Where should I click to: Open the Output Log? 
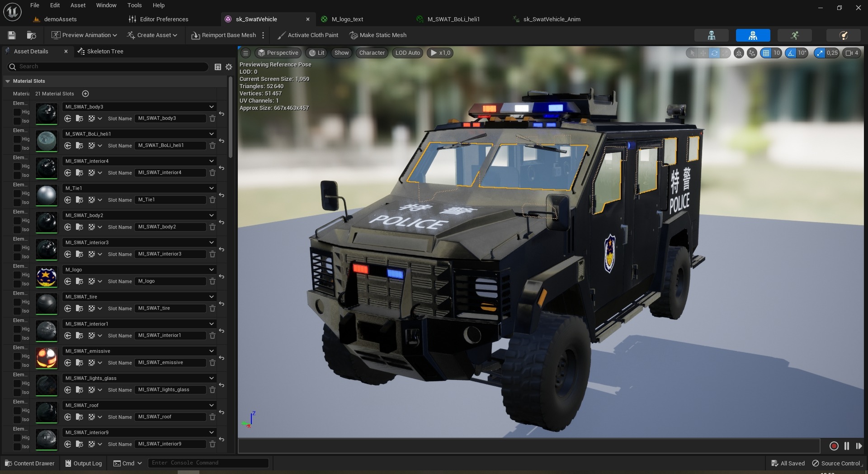pyautogui.click(x=84, y=463)
